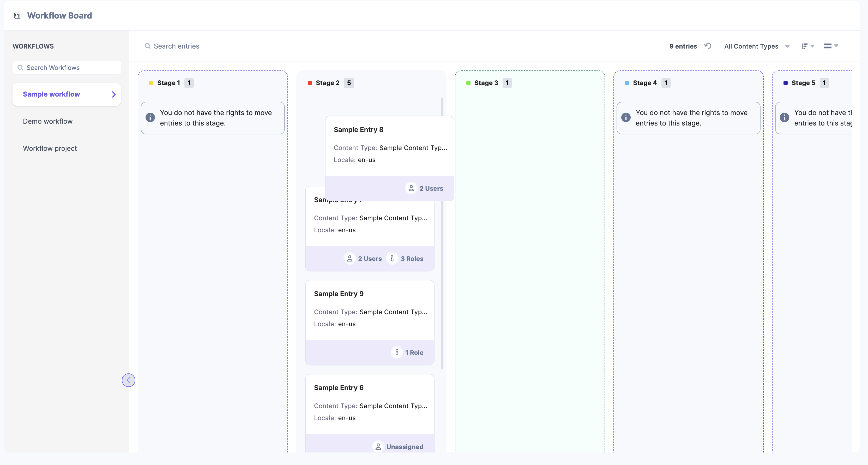Click the Stage 1 header label

coord(168,83)
